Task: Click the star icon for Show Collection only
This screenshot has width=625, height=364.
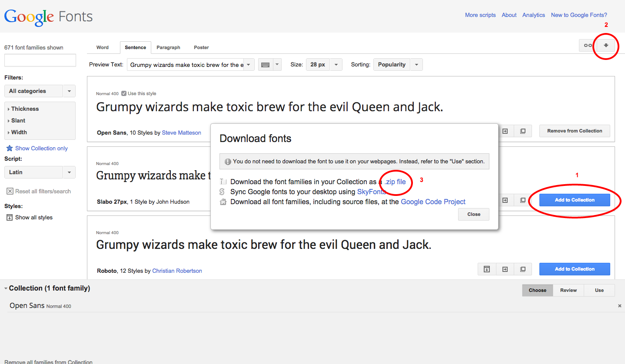Action: pyautogui.click(x=10, y=148)
